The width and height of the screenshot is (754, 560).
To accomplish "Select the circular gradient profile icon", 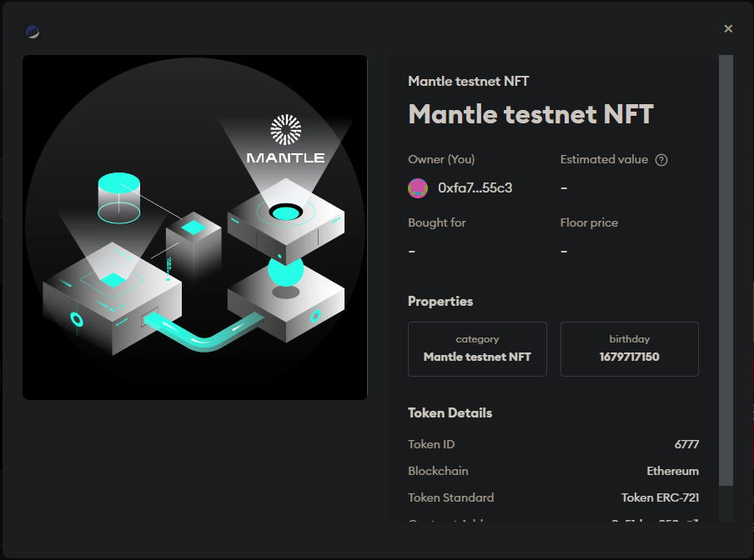I will (x=417, y=187).
